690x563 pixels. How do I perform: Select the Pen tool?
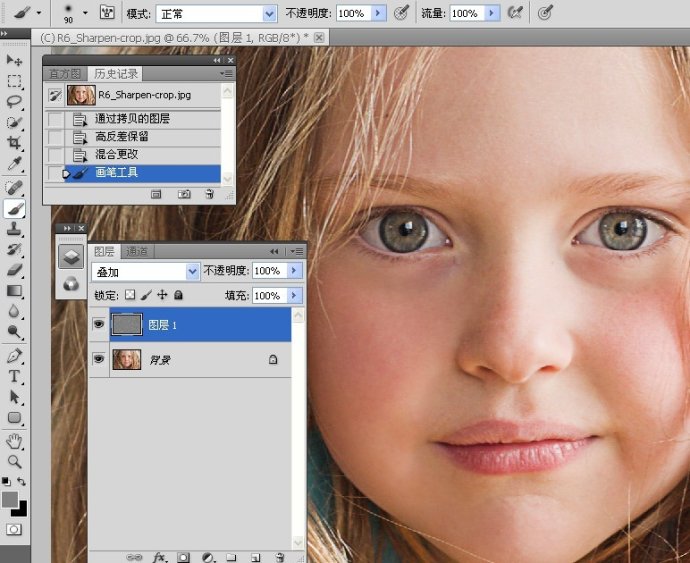tap(14, 356)
